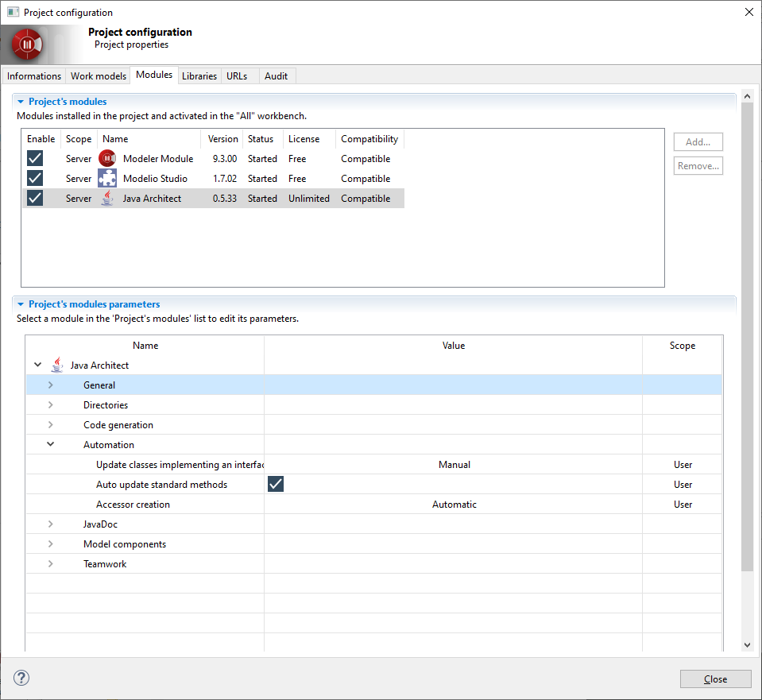
Task: Click the Java Architect icon in modules table
Action: 107,199
